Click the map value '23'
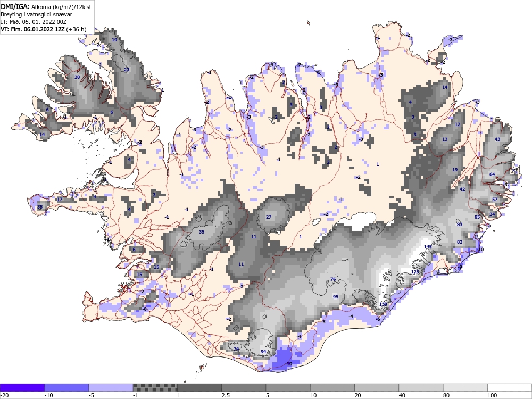This screenshot has height=399, width=532. (127, 70)
